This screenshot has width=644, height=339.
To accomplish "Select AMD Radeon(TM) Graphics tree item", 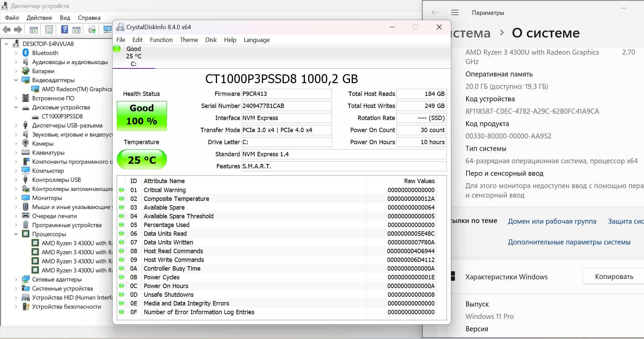I will click(76, 89).
